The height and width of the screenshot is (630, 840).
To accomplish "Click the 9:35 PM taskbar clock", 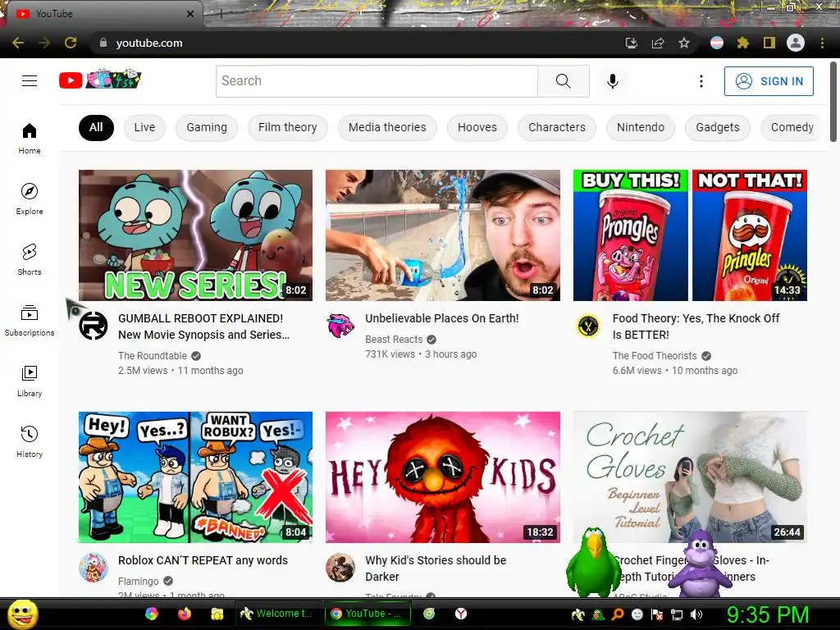I will [x=768, y=614].
